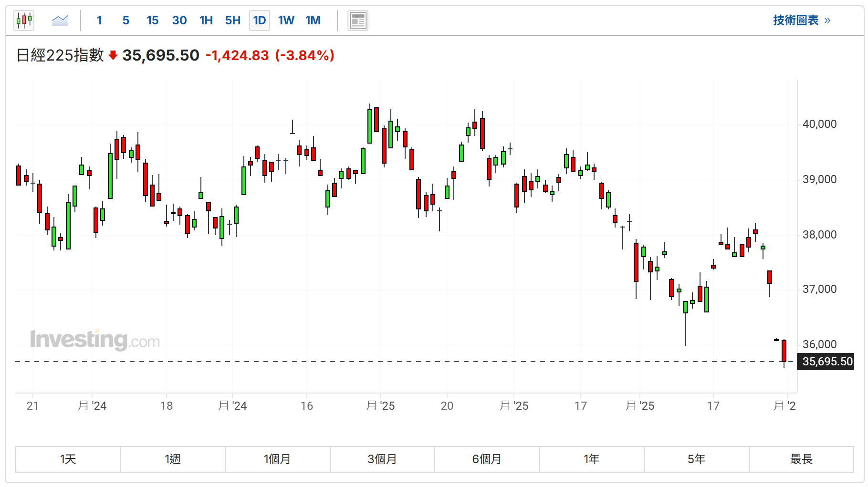
Task: Click the 37,000 price axis label
Action: click(x=819, y=289)
